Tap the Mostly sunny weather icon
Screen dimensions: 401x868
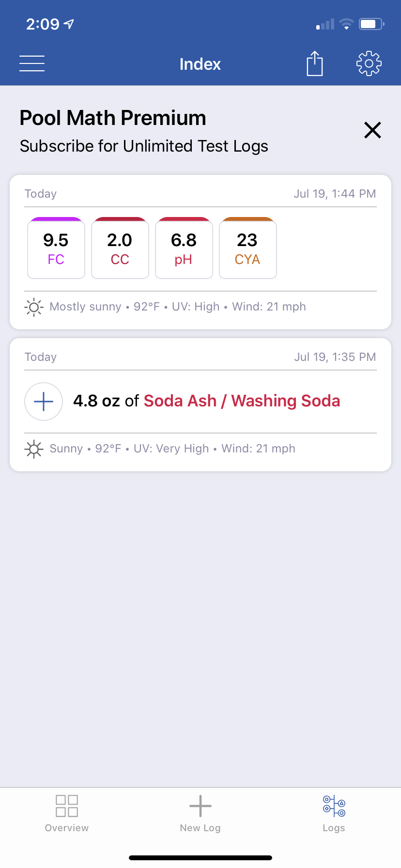coord(34,307)
